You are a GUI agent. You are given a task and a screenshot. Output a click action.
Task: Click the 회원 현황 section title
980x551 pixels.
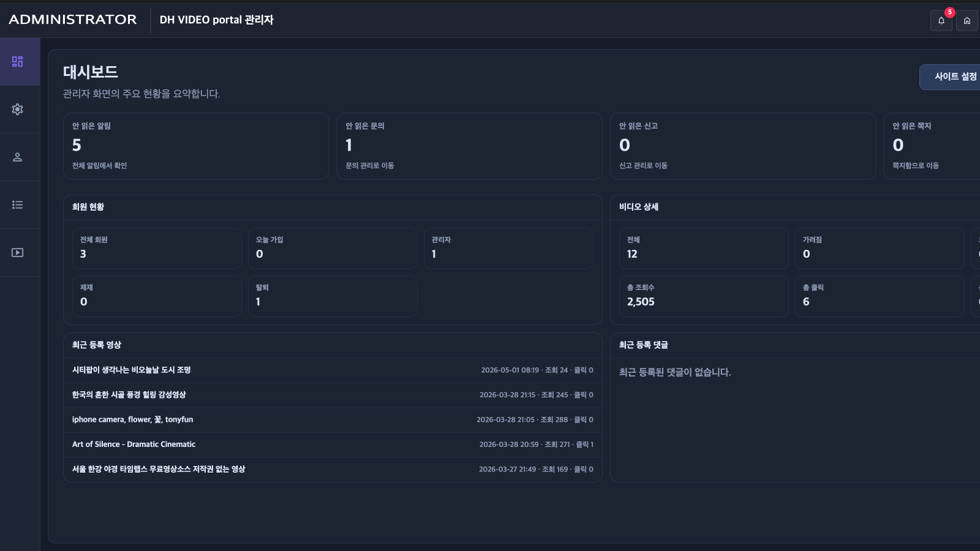[x=88, y=207]
